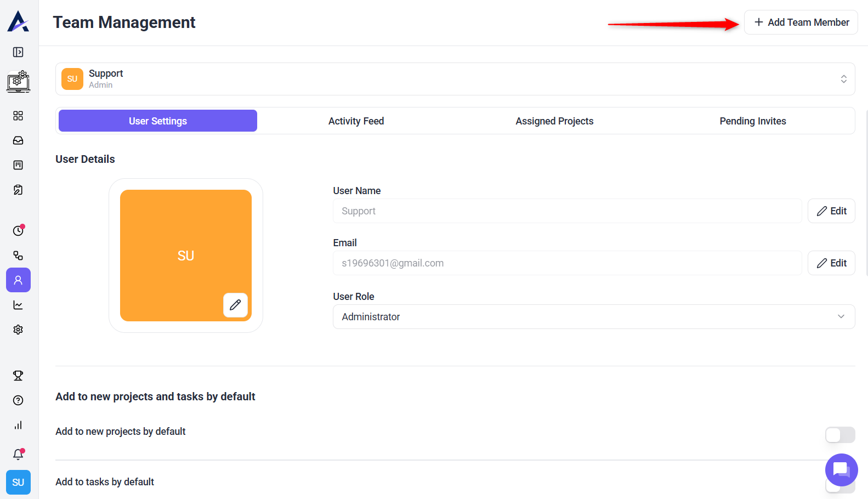The image size is (868, 499).
Task: Click Edit next to User Name
Action: pos(831,211)
